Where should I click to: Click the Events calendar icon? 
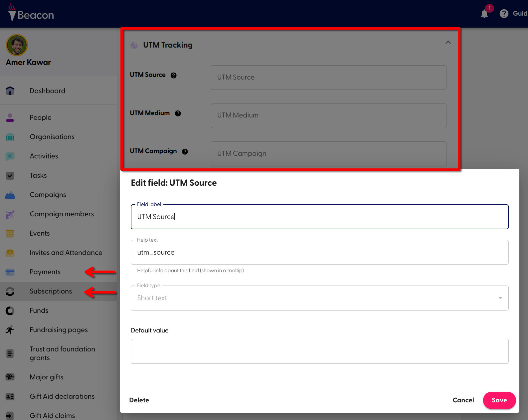pos(10,233)
